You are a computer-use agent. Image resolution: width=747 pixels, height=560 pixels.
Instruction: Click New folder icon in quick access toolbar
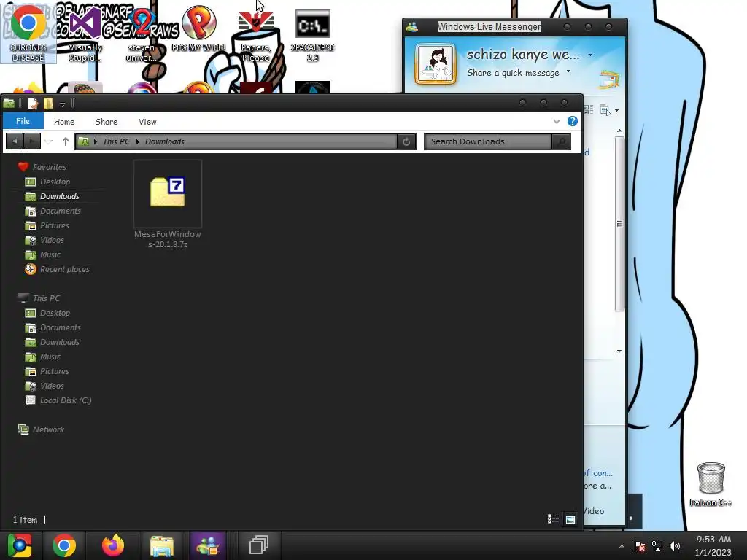tap(48, 103)
